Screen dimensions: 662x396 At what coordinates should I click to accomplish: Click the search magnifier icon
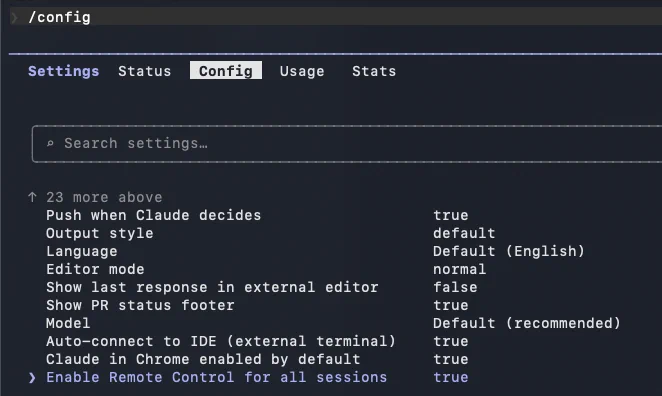(x=50, y=144)
